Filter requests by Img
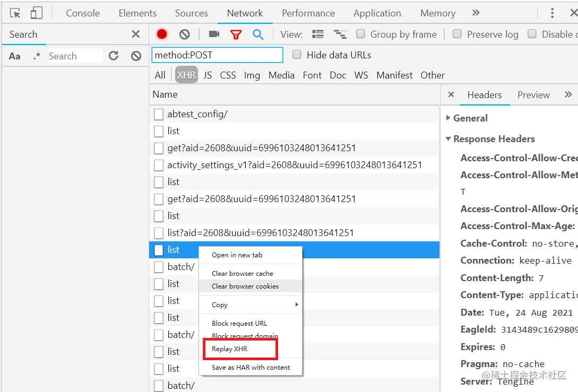The height and width of the screenshot is (392, 578). 252,75
